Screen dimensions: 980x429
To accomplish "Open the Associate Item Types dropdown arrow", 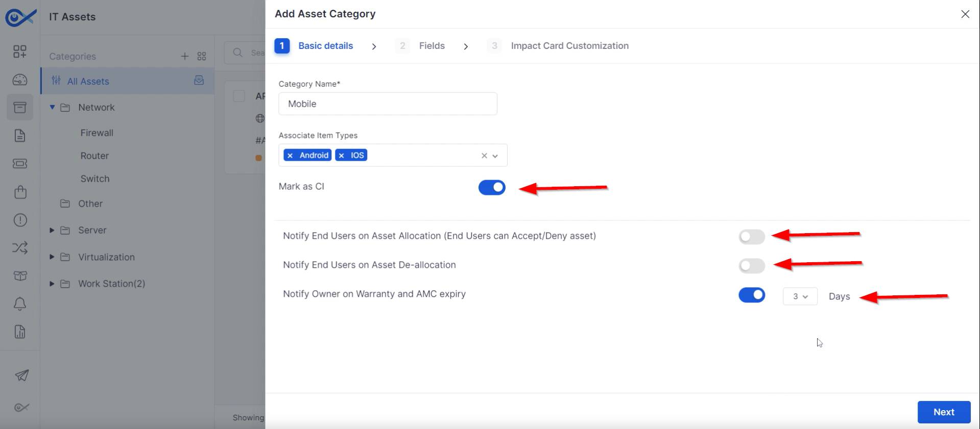I will click(x=495, y=156).
